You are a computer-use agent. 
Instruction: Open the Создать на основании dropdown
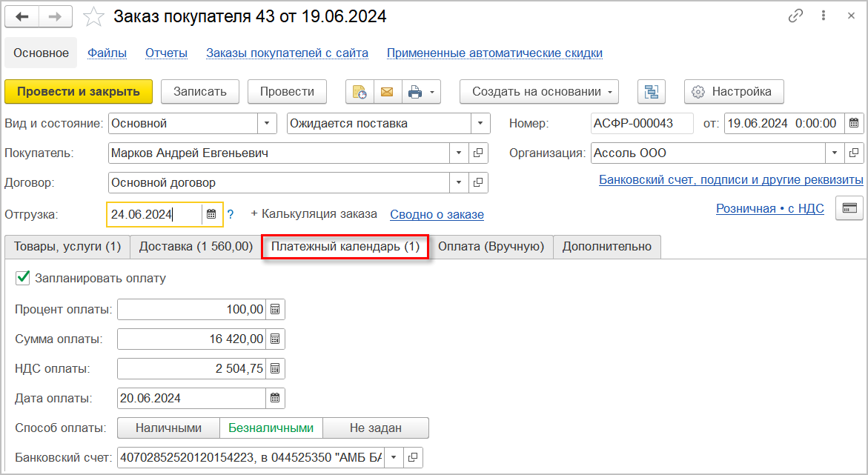point(539,92)
